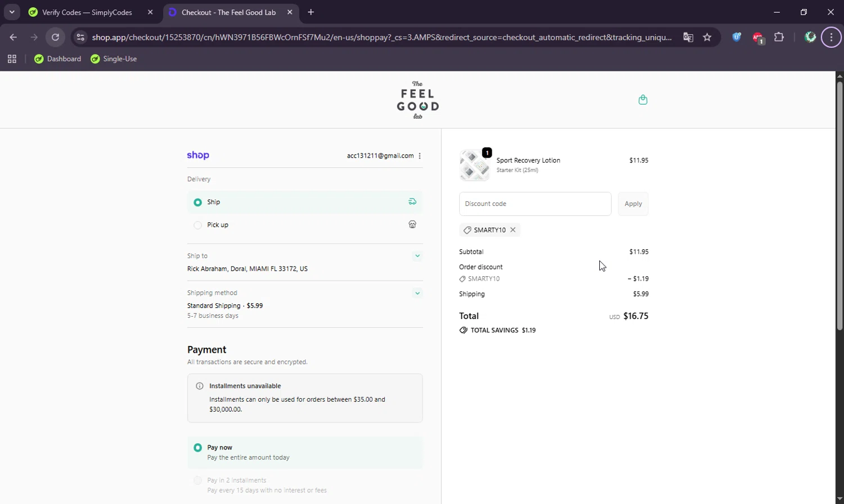
Task: Click Standard Shipping · $5.99 text
Action: click(x=225, y=305)
